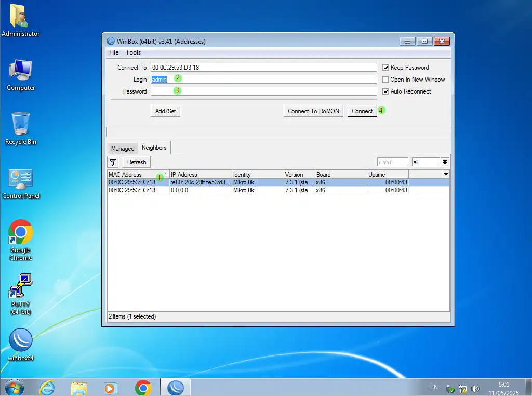Open the column selector dropdown arrow

[445, 175]
